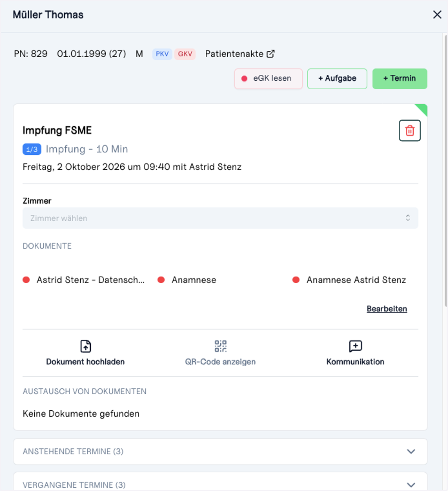Select the PKV insurance badge
This screenshot has height=491, width=448.
[x=162, y=54]
